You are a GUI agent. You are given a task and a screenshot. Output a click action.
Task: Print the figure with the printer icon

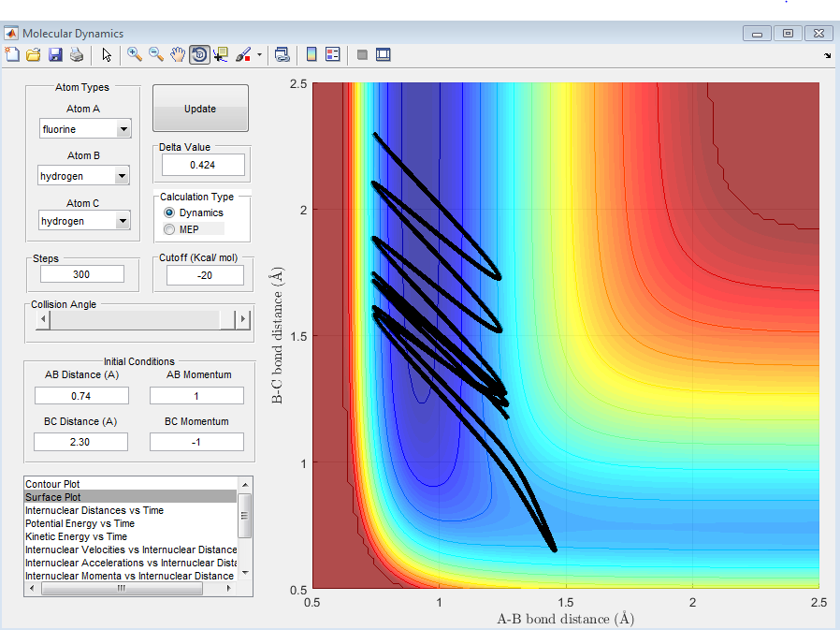pos(77,55)
